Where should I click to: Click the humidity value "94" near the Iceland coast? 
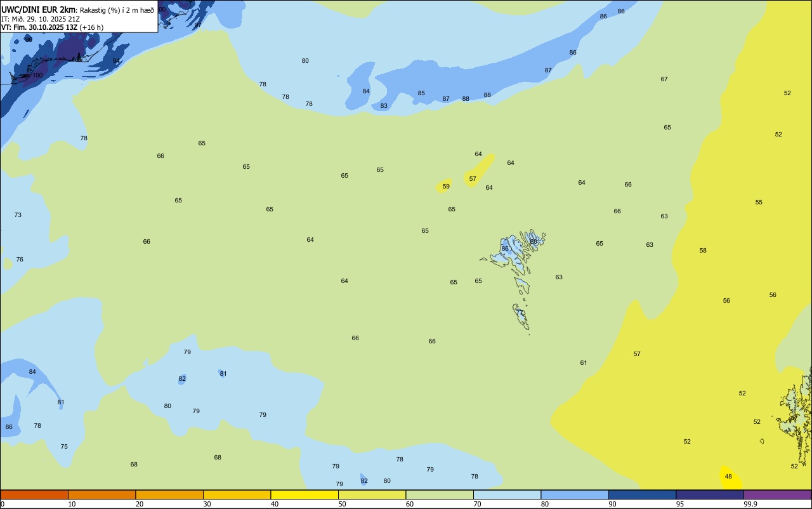coord(116,61)
